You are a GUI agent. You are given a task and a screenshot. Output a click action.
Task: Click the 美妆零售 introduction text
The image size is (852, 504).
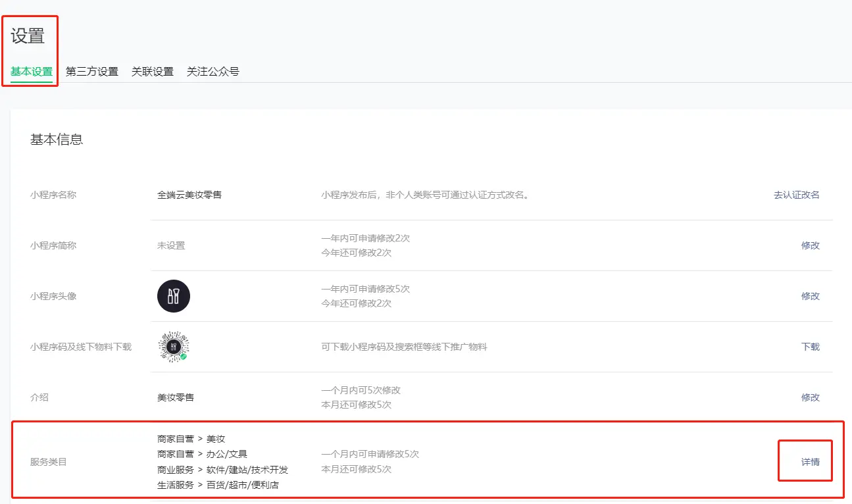click(x=176, y=397)
